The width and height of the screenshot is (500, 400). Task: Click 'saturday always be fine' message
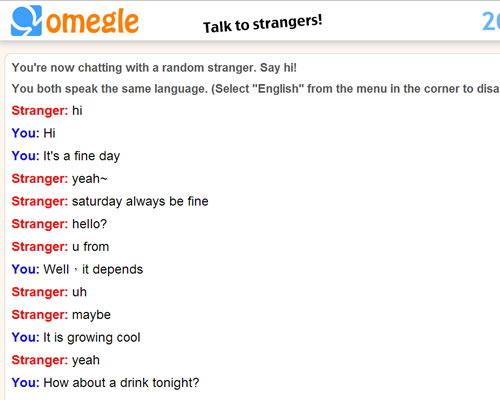tap(110, 201)
